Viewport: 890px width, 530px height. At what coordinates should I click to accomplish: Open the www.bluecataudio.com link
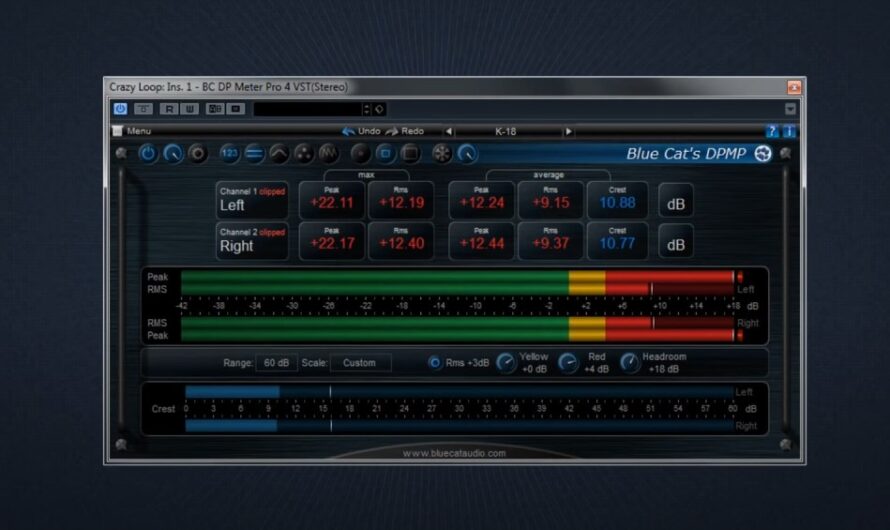(454, 453)
